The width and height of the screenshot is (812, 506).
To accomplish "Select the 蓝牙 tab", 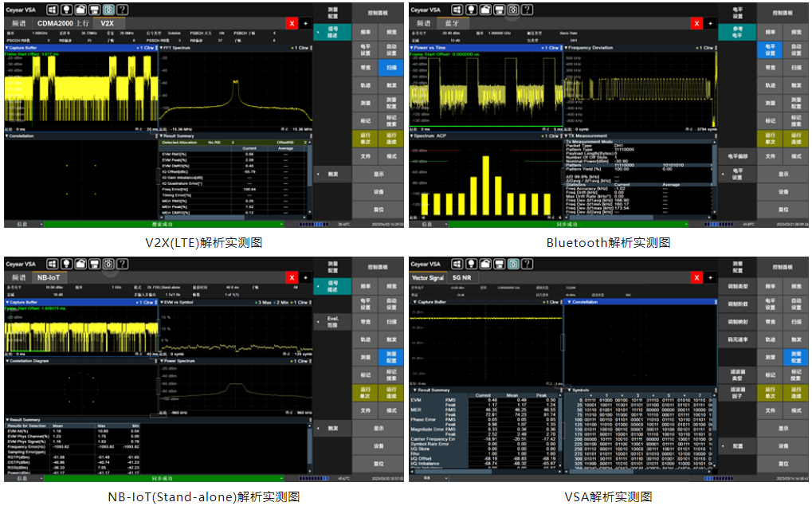I will coord(452,23).
